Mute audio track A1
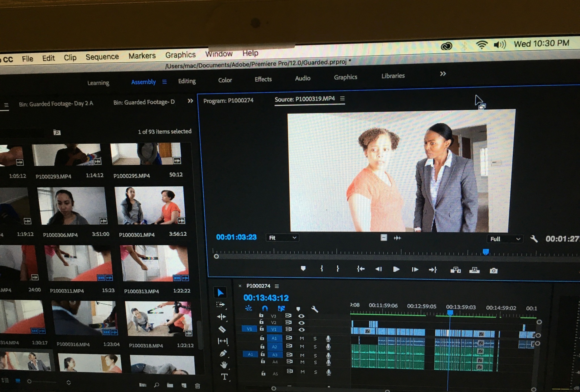 (x=302, y=338)
